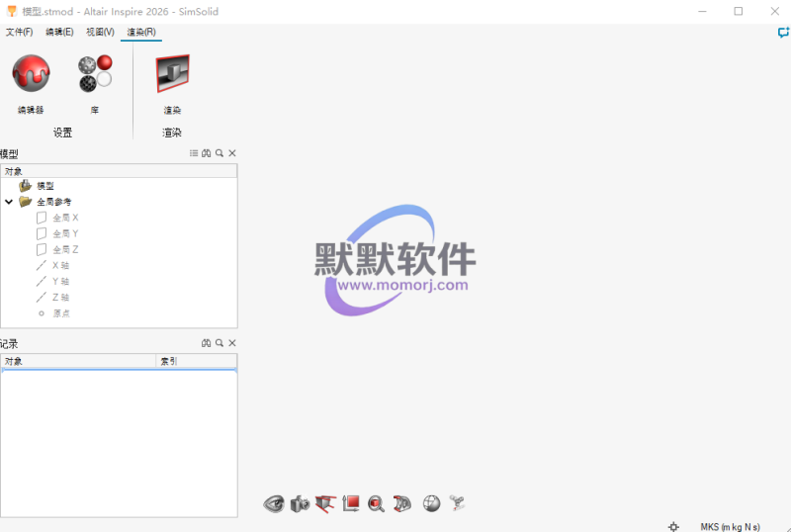The height and width of the screenshot is (532, 791).
Task: Click the section cut part icon
Action: 402,503
